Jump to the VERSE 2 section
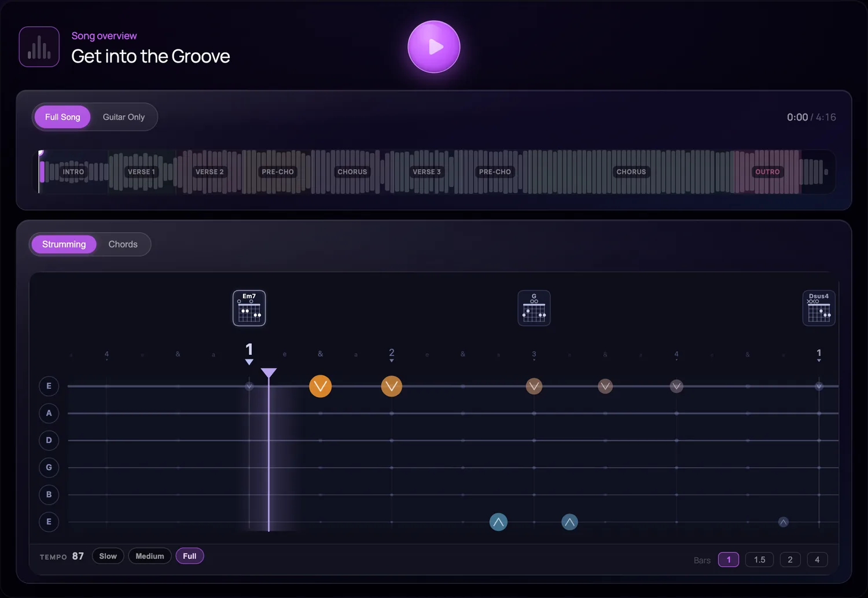Viewport: 868px width, 598px height. click(209, 172)
